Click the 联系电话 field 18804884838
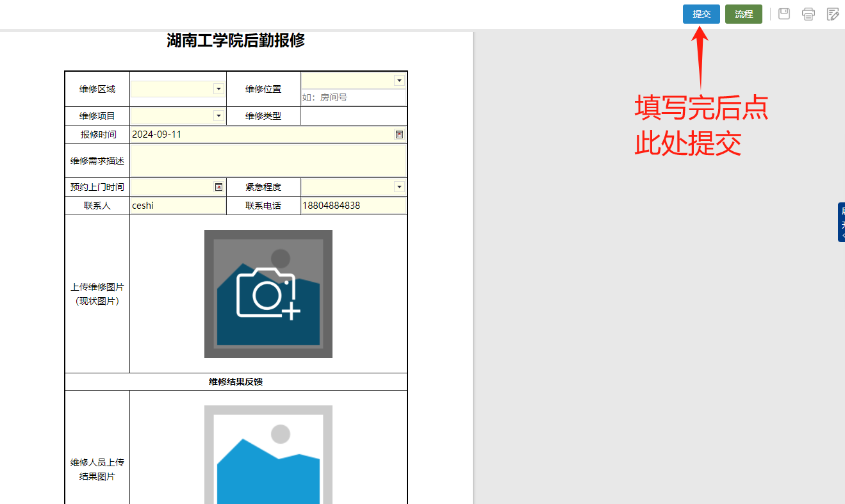845x504 pixels. (x=353, y=206)
